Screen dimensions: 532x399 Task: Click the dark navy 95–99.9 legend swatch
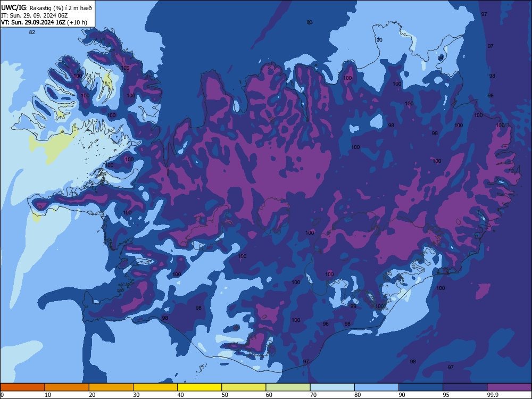(x=465, y=387)
